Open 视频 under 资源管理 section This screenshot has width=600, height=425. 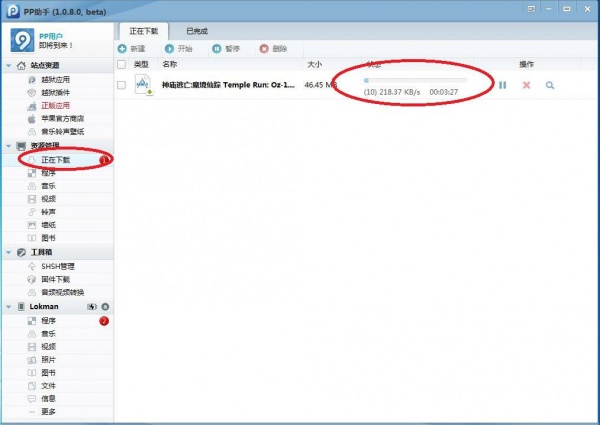[x=49, y=199]
